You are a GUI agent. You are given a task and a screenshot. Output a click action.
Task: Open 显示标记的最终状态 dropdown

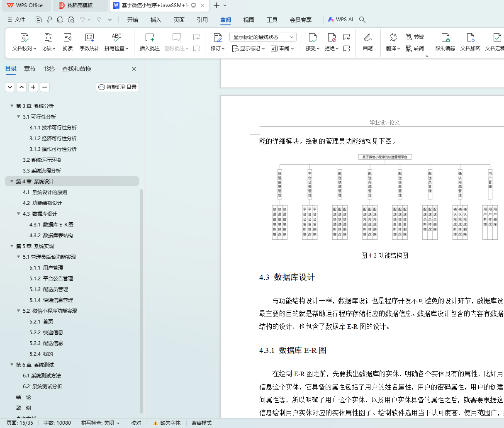pyautogui.click(x=263, y=37)
